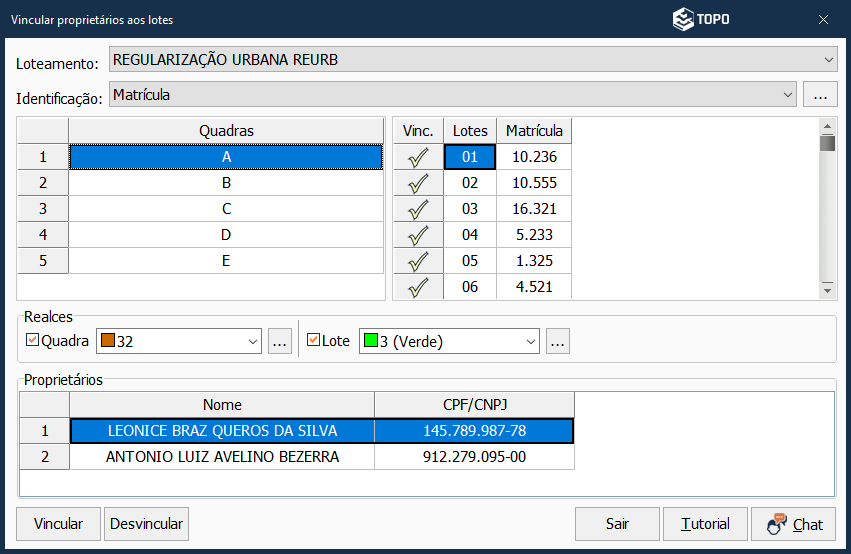Click the scroll down arrow in lotes list

click(827, 289)
